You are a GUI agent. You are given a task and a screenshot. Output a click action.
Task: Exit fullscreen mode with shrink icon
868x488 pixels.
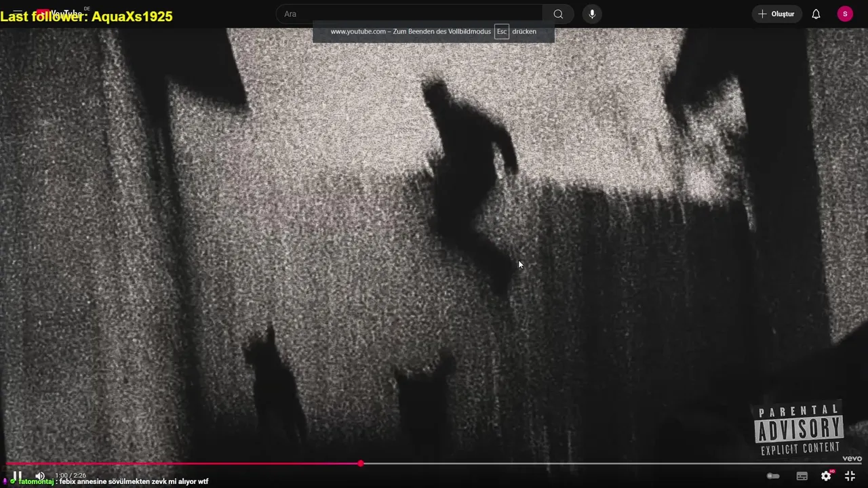pos(850,476)
